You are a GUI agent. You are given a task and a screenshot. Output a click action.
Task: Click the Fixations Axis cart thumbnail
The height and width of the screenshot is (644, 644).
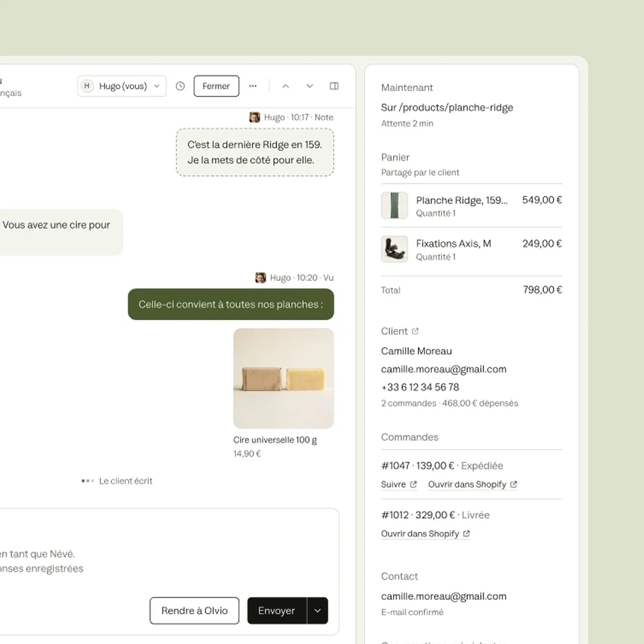coord(395,249)
